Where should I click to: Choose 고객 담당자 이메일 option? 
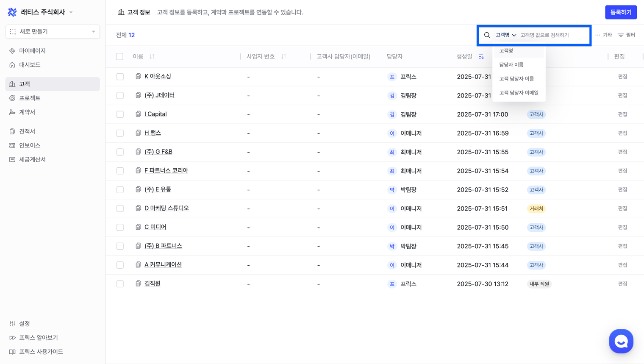click(x=519, y=93)
